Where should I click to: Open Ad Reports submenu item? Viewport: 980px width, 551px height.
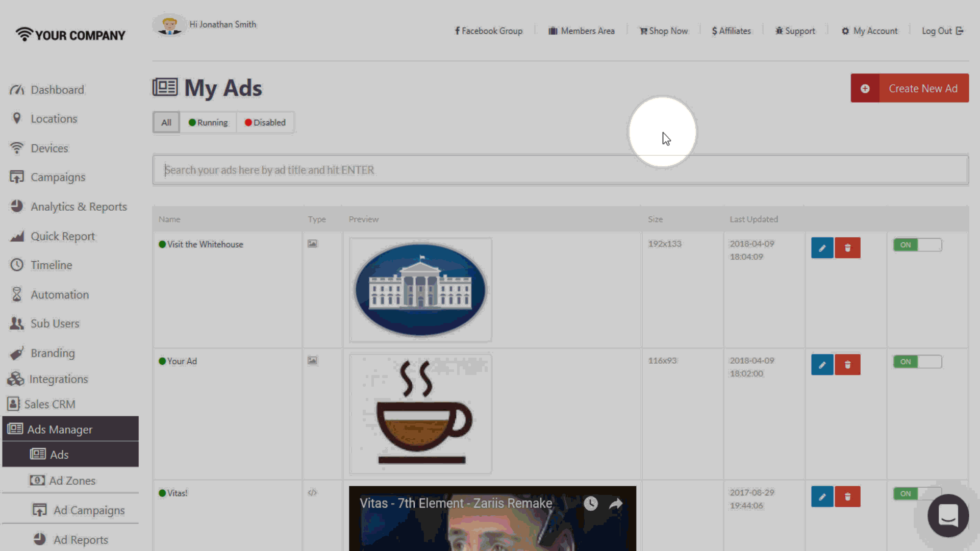(x=70, y=540)
